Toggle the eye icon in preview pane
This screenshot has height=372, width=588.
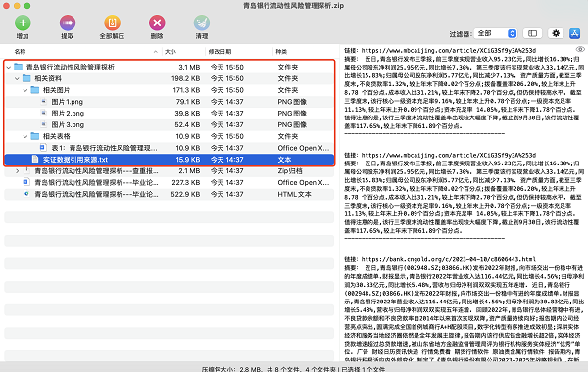(x=580, y=50)
